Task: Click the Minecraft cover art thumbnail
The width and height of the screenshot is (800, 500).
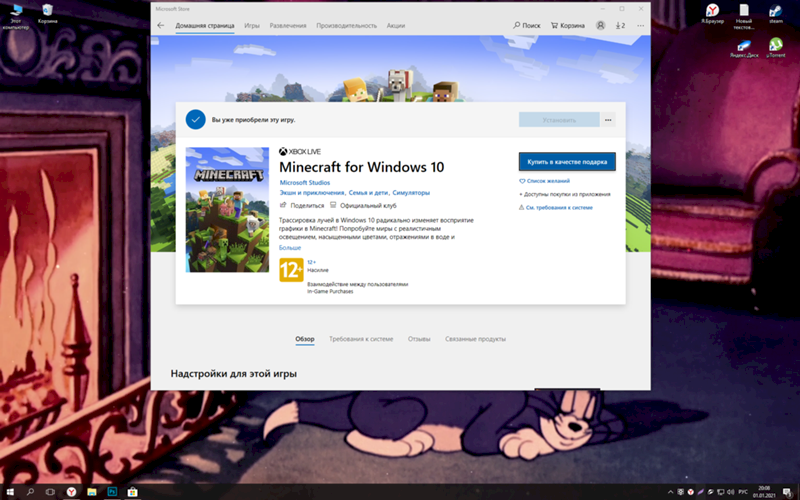Action: [227, 210]
